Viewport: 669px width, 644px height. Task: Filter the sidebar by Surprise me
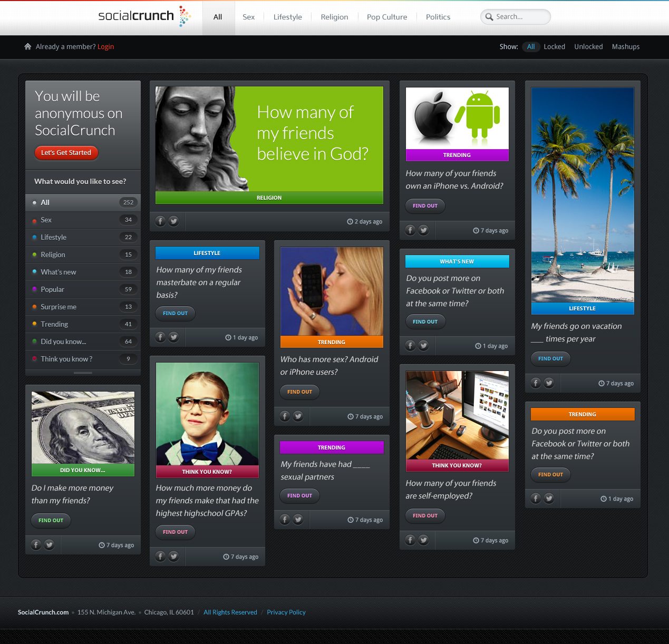pos(83,307)
